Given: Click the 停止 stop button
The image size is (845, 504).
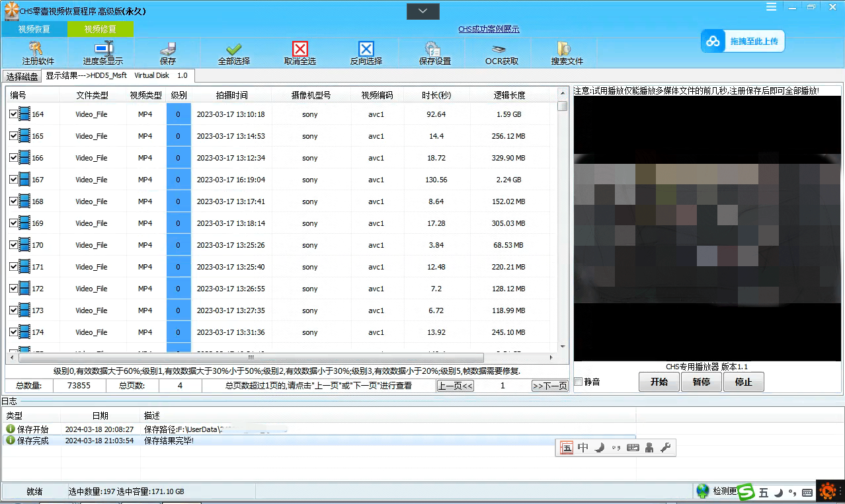Looking at the screenshot, I should pyautogui.click(x=744, y=382).
